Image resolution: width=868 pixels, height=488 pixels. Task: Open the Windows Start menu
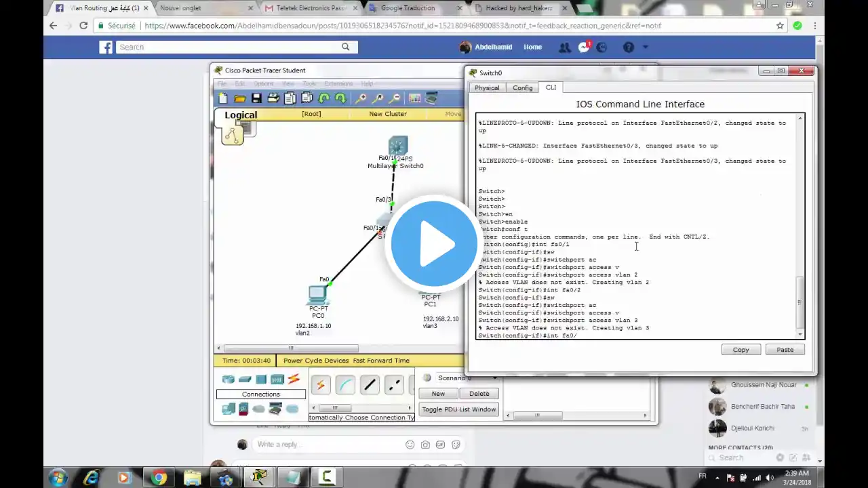click(58, 477)
